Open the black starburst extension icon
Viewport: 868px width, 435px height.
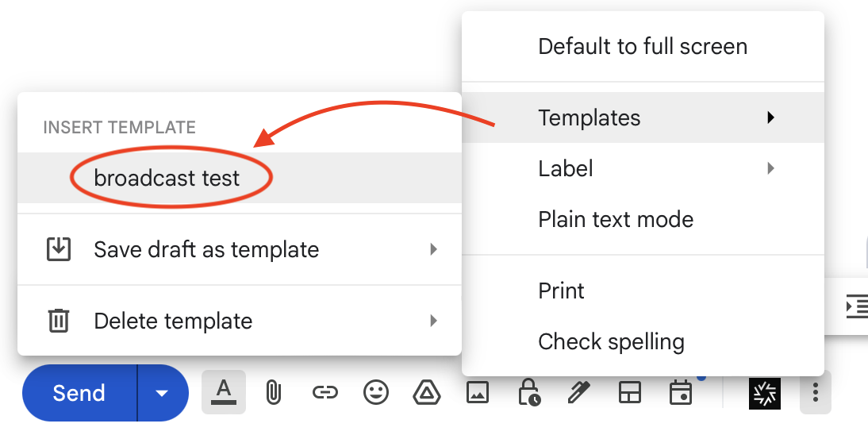click(x=765, y=393)
